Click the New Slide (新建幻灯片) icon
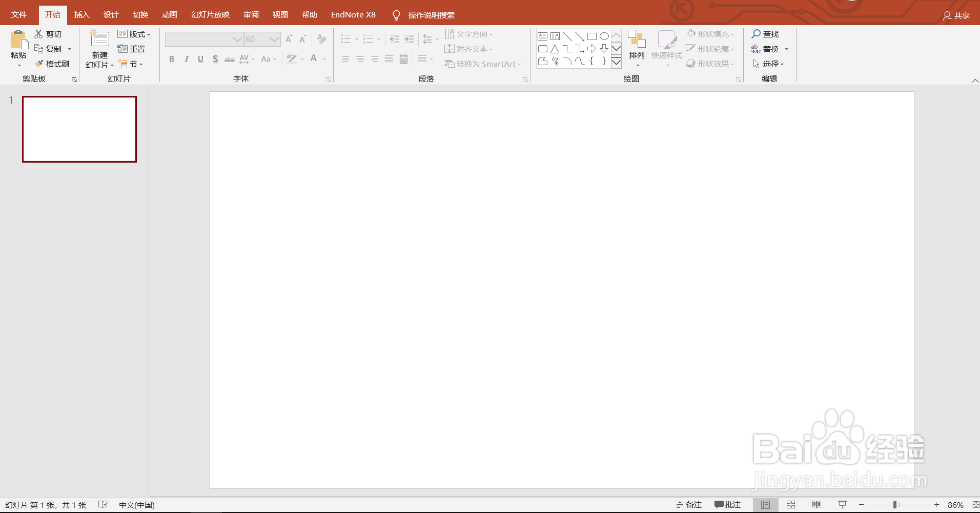 coord(99,39)
